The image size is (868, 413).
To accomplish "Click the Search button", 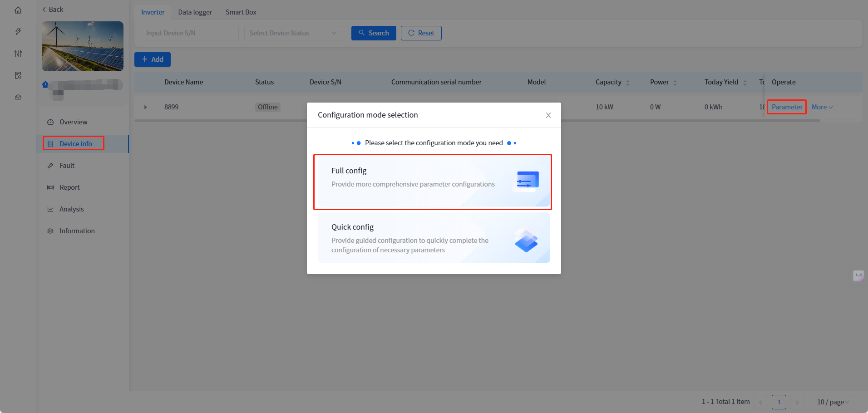I will (374, 33).
